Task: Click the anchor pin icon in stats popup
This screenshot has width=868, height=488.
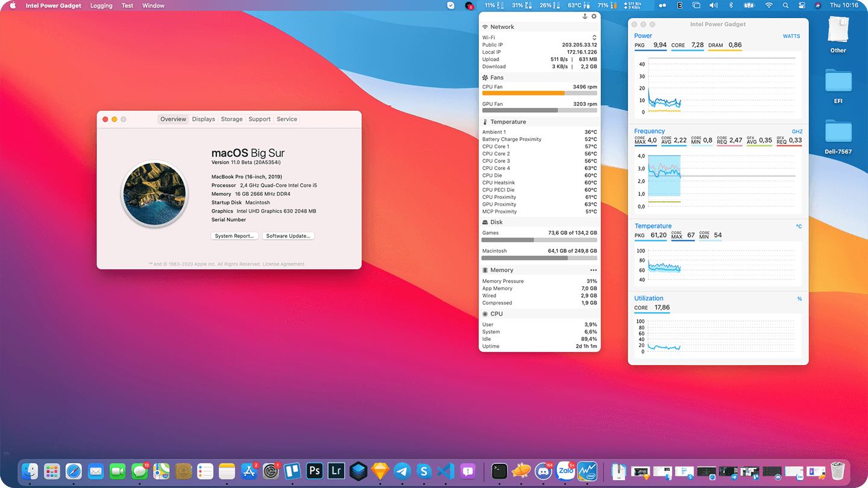Action: pos(585,16)
